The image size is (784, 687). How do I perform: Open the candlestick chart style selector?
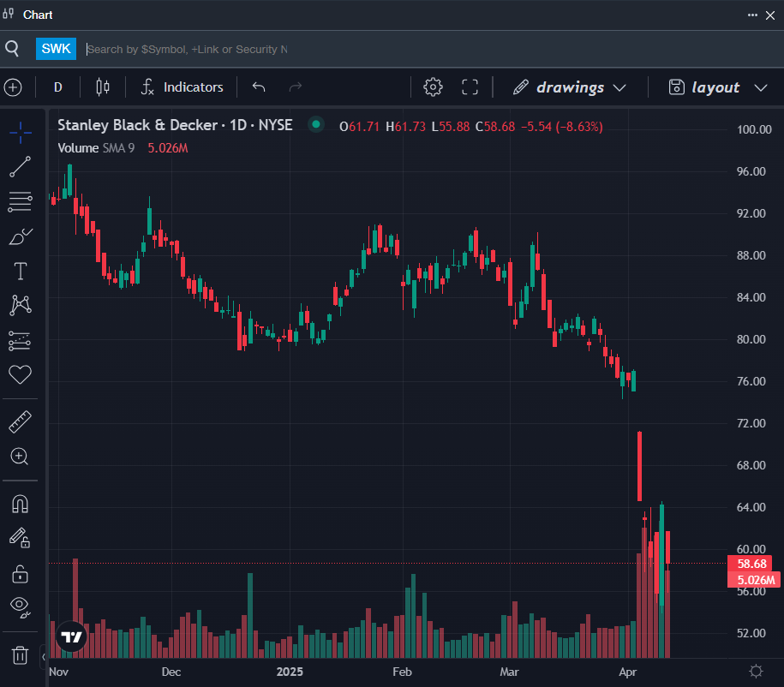point(103,87)
